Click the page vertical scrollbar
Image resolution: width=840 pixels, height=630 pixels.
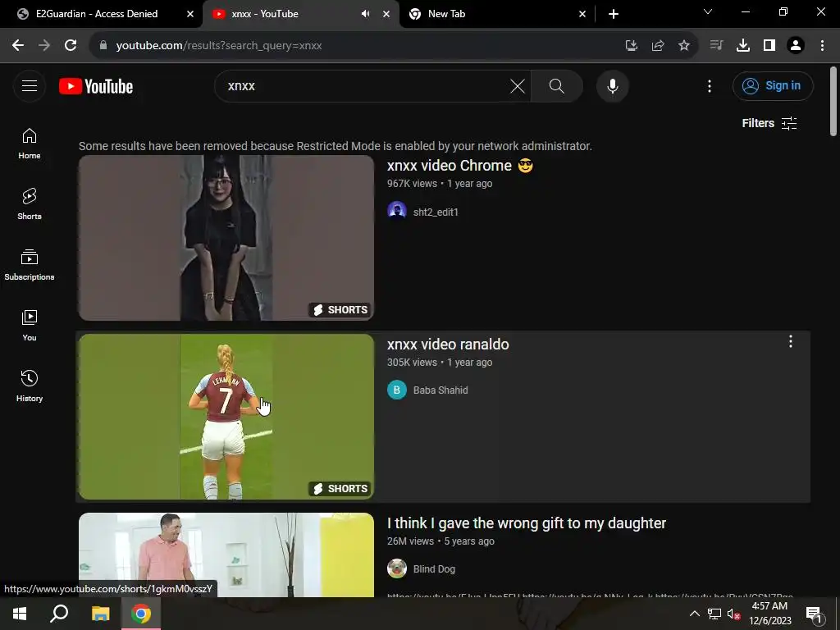[x=833, y=102]
